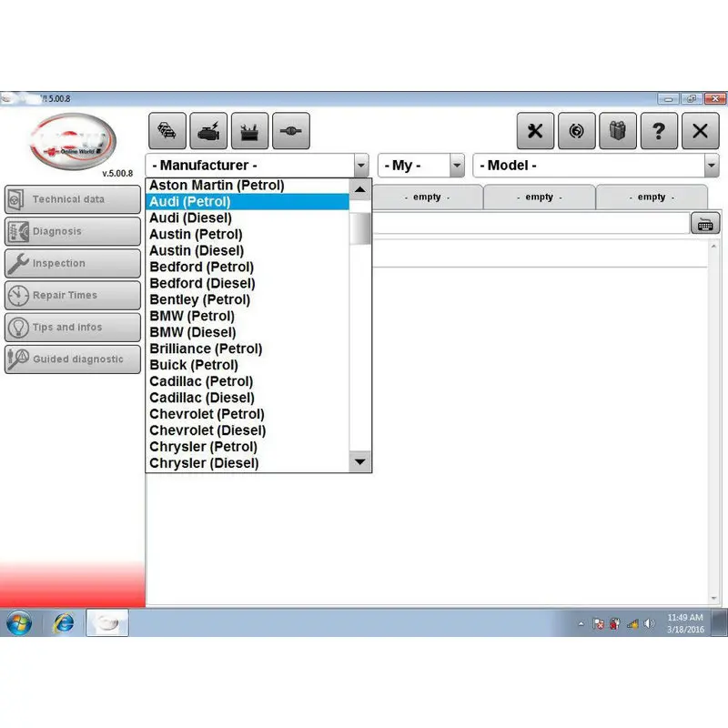Open first empty tab

tap(427, 197)
